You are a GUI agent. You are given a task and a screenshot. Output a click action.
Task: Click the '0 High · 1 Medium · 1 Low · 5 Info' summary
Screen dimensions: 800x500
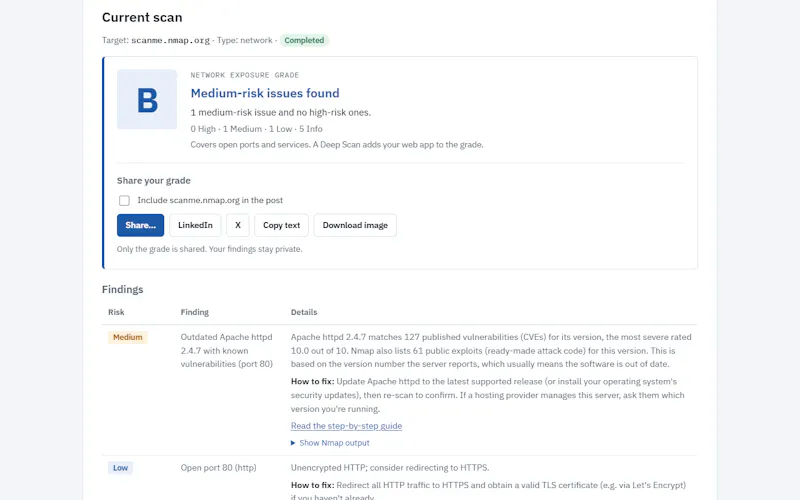pyautogui.click(x=257, y=129)
